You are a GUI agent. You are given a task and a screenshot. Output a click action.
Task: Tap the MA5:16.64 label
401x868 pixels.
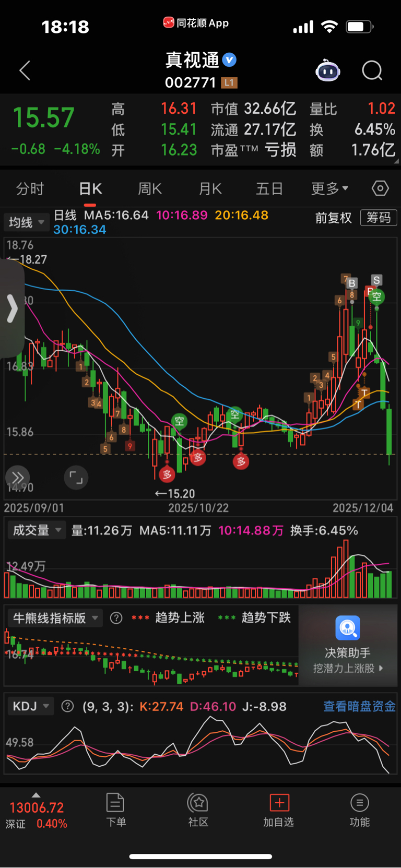click(116, 215)
